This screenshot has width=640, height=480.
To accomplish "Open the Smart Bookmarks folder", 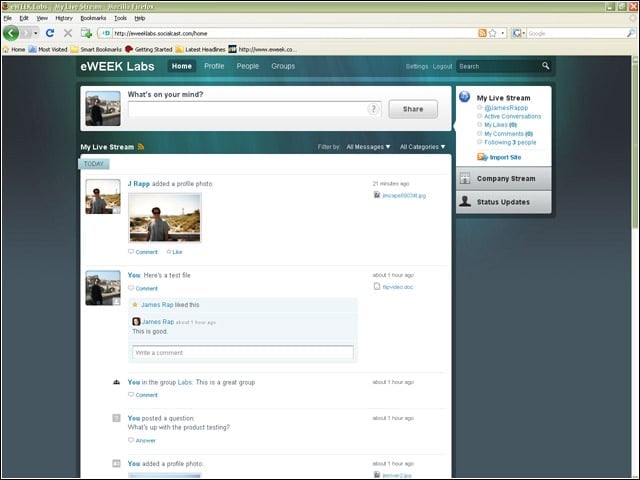I will coord(96,49).
